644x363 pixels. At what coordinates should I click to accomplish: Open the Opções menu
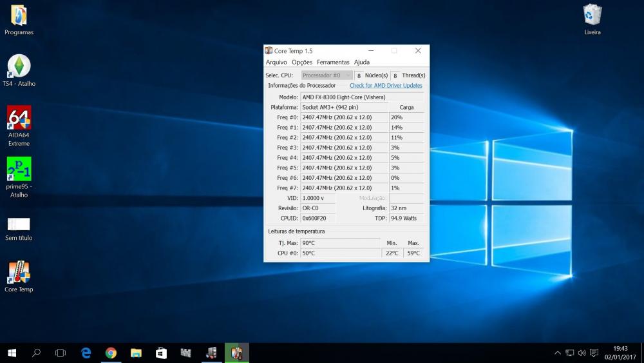pos(301,63)
